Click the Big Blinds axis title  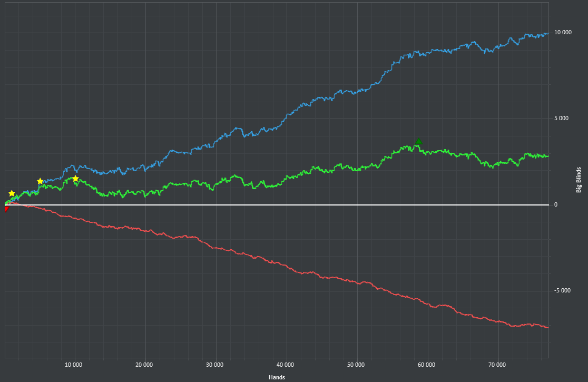click(579, 180)
